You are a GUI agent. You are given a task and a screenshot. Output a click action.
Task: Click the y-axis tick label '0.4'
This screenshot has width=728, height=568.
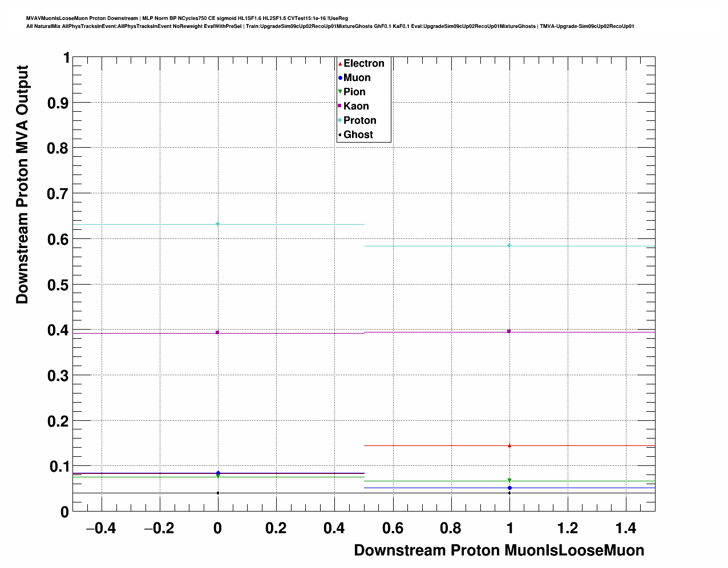(x=57, y=330)
